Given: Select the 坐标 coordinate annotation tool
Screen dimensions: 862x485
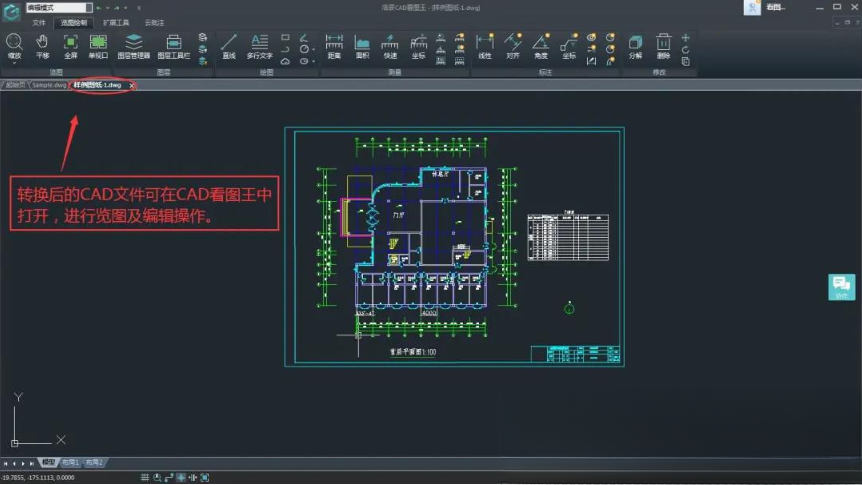Looking at the screenshot, I should coord(569,46).
